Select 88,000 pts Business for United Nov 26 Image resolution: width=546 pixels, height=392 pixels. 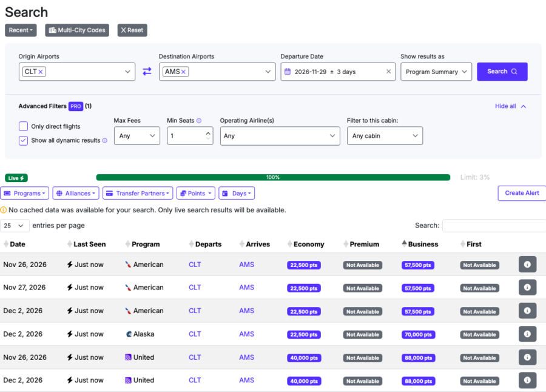click(418, 358)
